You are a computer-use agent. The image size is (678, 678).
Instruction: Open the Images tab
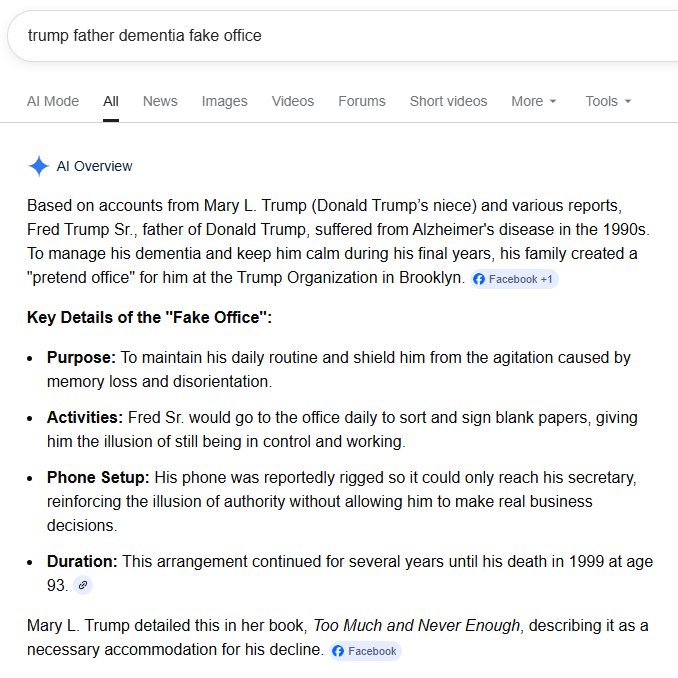click(x=224, y=101)
